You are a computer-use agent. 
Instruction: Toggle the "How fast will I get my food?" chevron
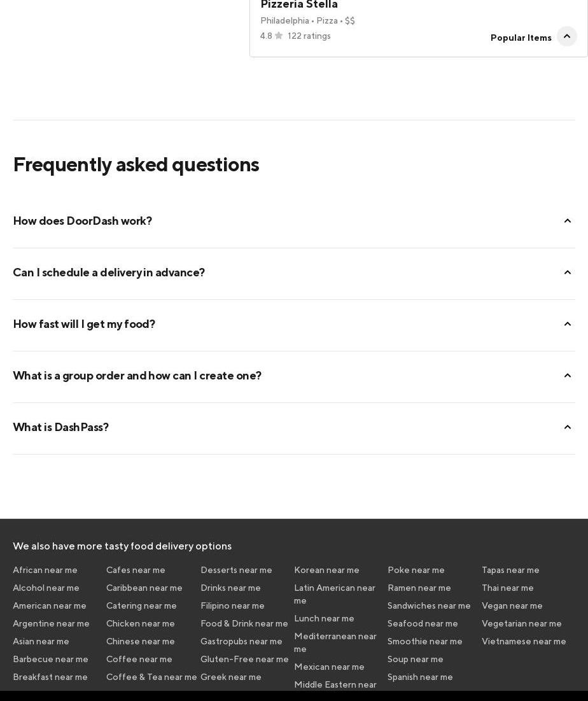pos(567,324)
